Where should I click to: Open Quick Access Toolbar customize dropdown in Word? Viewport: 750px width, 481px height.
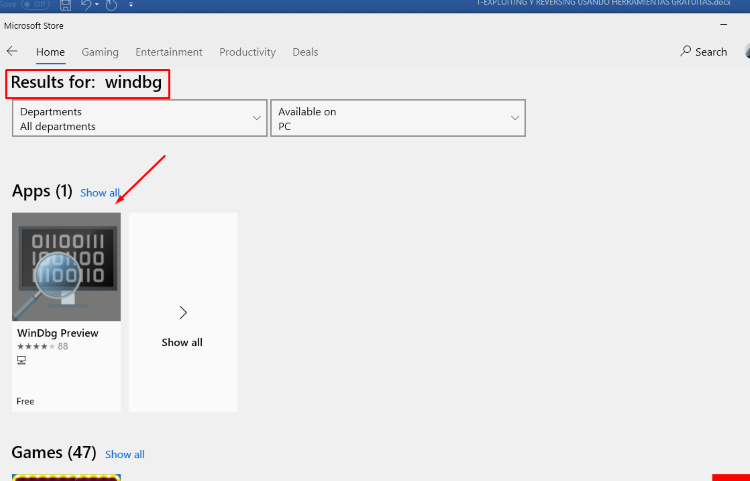(131, 5)
